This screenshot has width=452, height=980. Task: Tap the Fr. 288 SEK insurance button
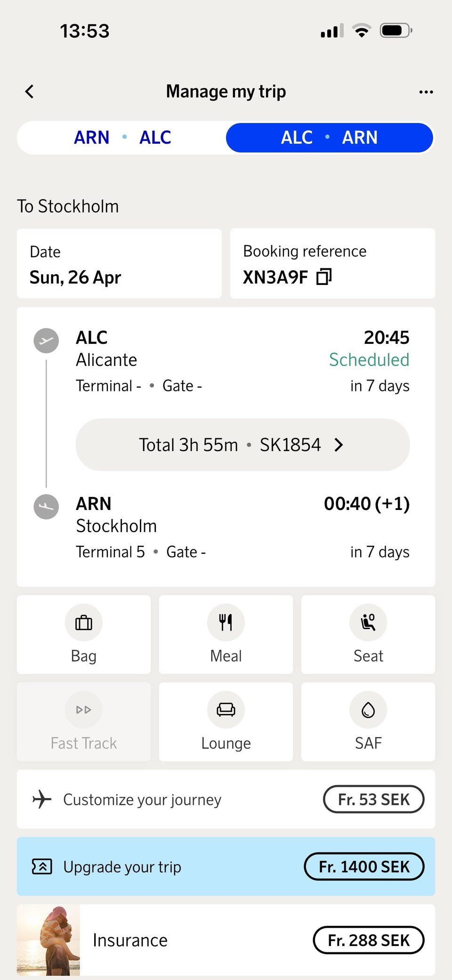[x=369, y=940]
